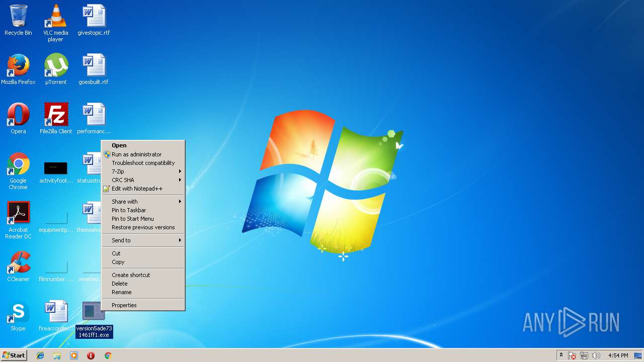Select the fireaccordin document icon
The width and height of the screenshot is (644, 362).
(x=55, y=316)
